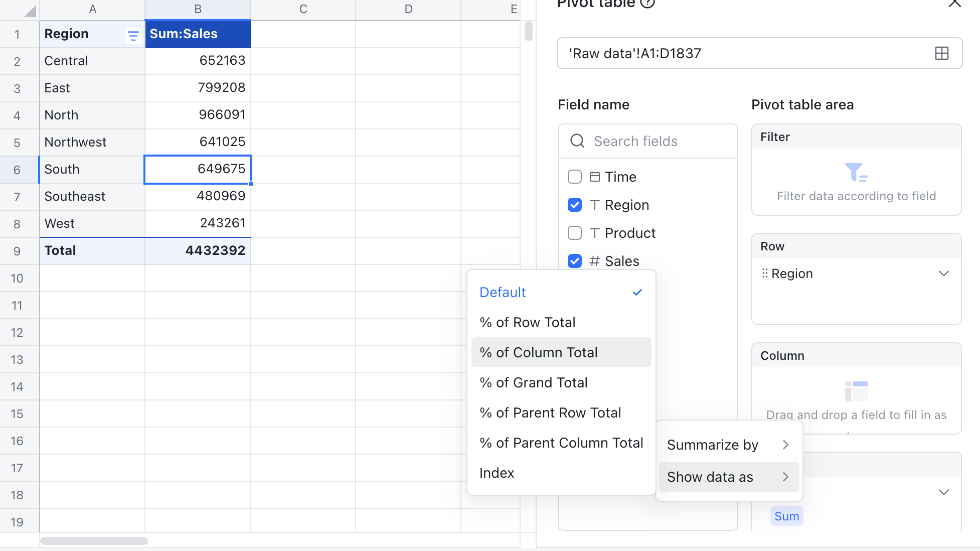Close the Pivot table panel
Image resolution: width=980 pixels, height=551 pixels.
(954, 4)
